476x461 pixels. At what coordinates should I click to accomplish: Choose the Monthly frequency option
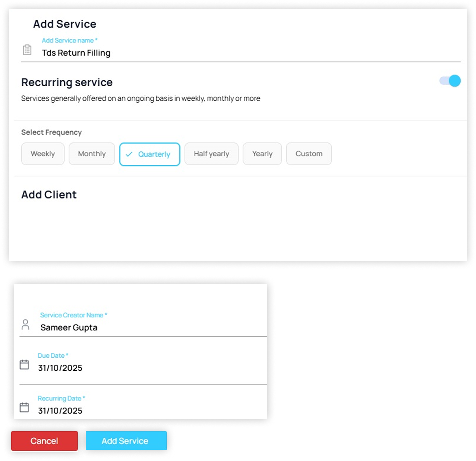click(92, 154)
